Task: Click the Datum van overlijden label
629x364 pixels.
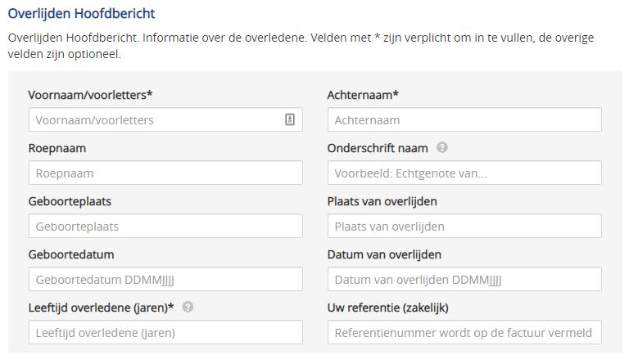Action: coord(384,254)
